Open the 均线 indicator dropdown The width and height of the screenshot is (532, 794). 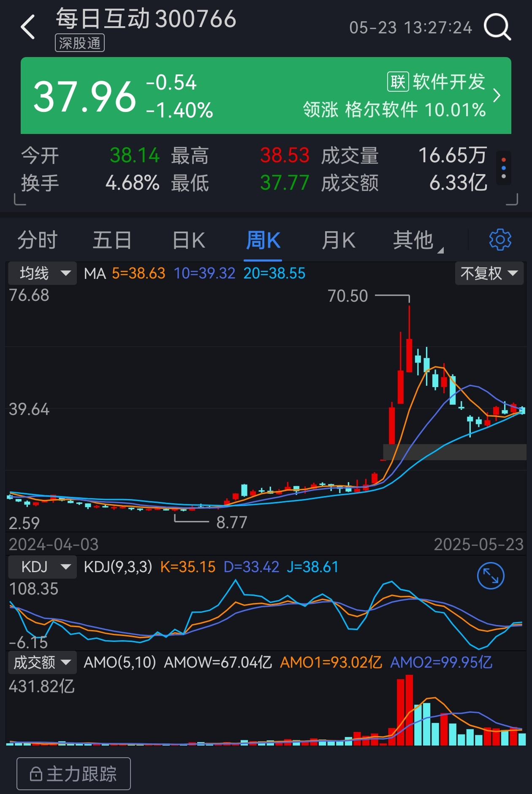pyautogui.click(x=42, y=273)
